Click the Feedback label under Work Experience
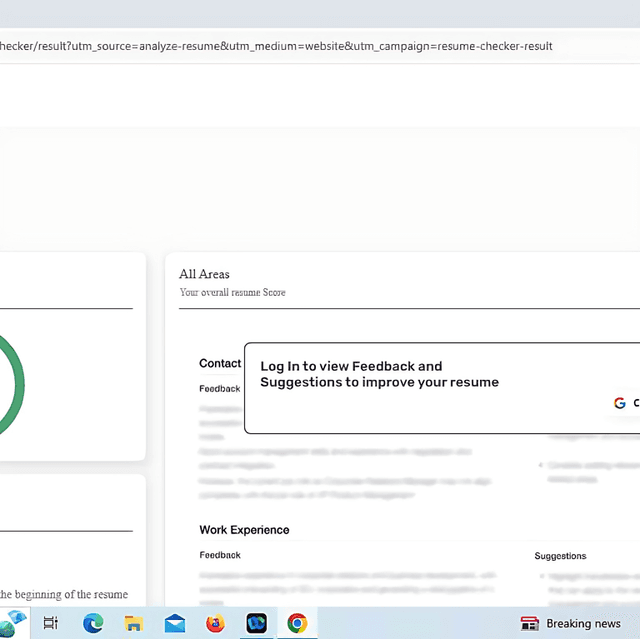This screenshot has width=640, height=639. [x=220, y=555]
